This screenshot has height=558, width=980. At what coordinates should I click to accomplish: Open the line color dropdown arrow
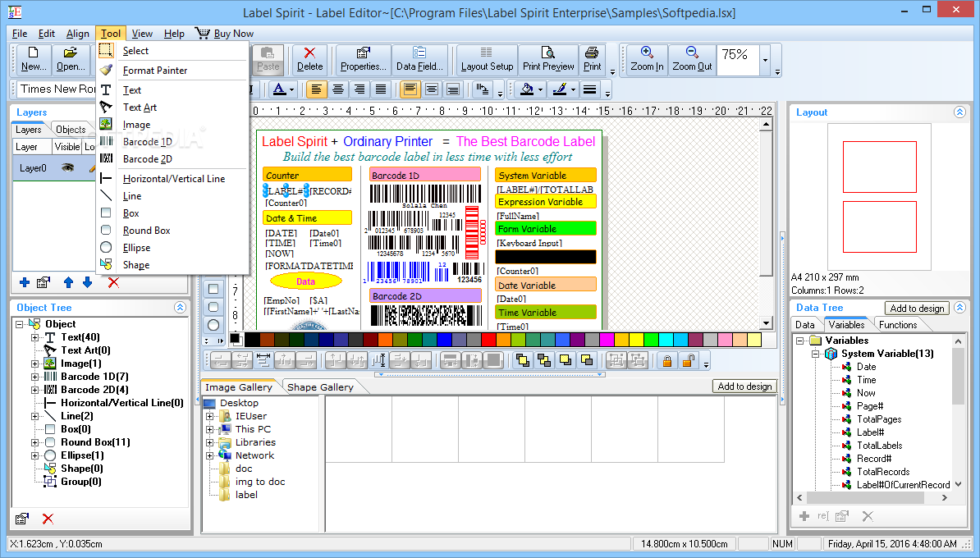573,90
